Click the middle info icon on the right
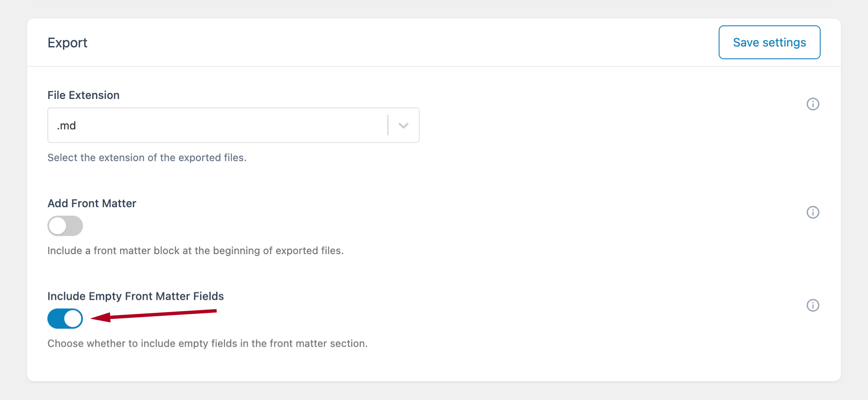This screenshot has width=868, height=400. [x=813, y=212]
